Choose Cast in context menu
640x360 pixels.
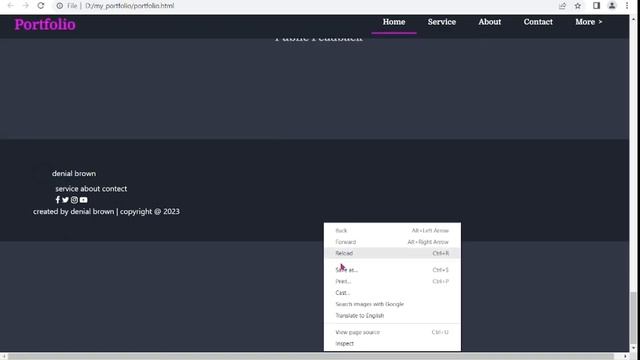point(392,293)
